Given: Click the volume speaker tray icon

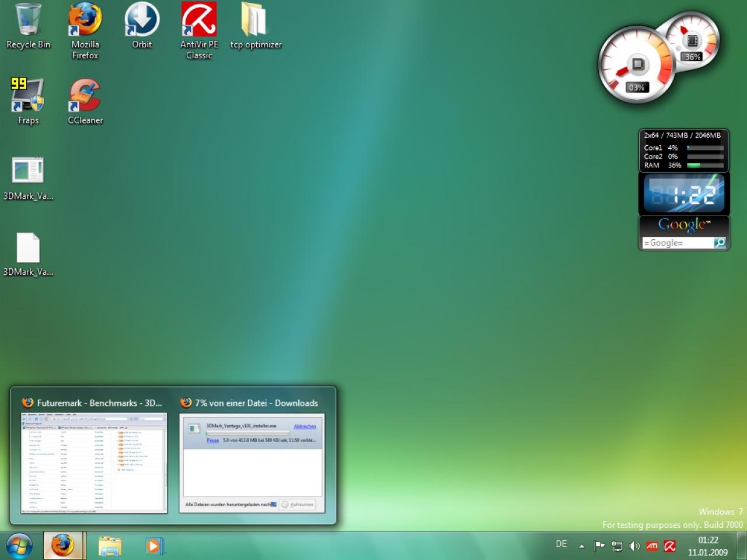Looking at the screenshot, I should (634, 546).
